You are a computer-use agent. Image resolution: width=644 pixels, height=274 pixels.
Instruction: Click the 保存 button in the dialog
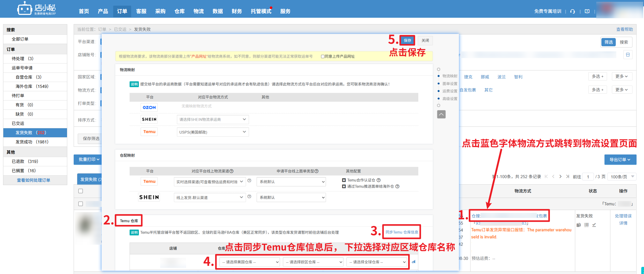tap(407, 40)
